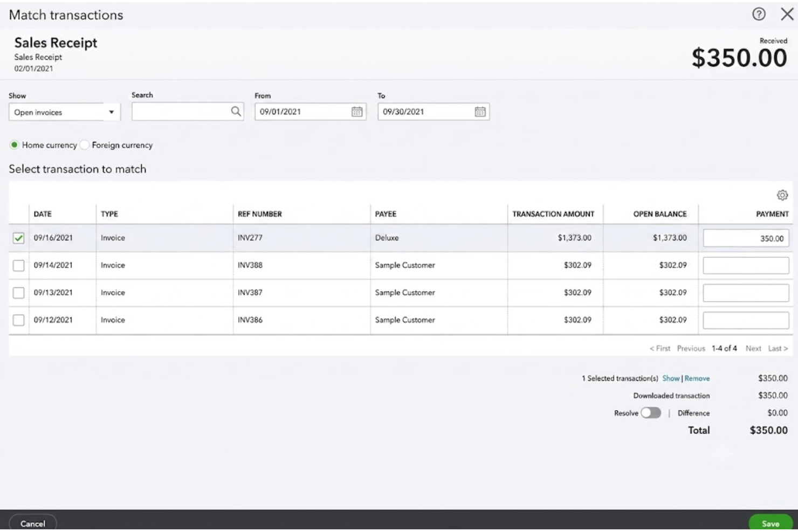Click the Cancel button
798x532 pixels.
pos(33,523)
